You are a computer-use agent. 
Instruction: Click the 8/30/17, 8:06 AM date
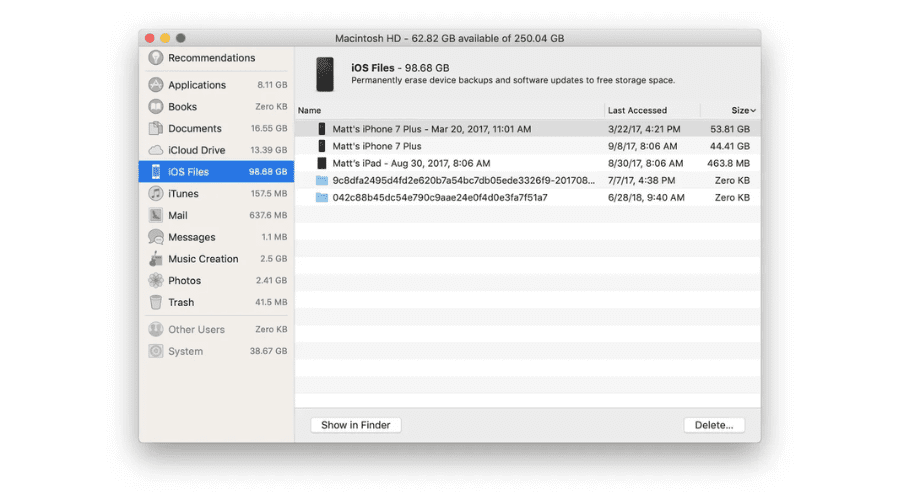(x=645, y=163)
